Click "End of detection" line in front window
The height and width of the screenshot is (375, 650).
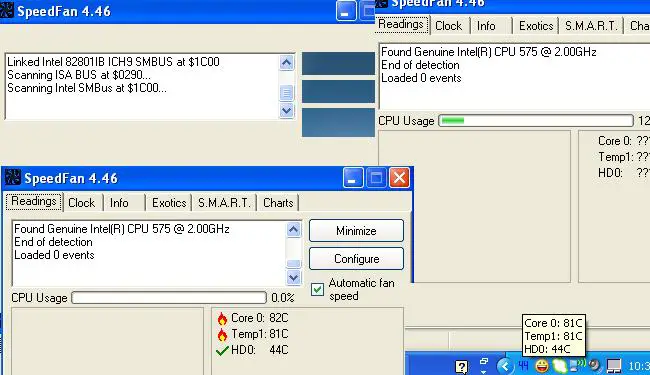tap(53, 242)
